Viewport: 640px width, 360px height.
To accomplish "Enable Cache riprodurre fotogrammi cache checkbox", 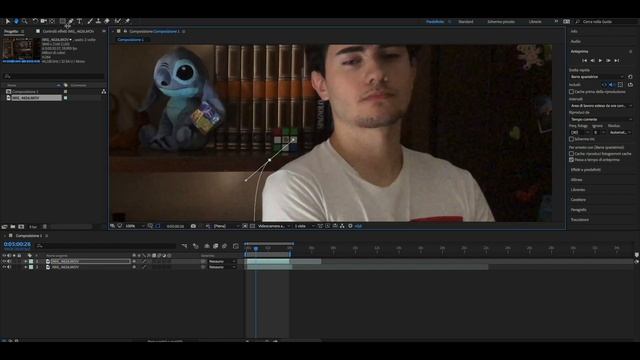I will point(571,154).
